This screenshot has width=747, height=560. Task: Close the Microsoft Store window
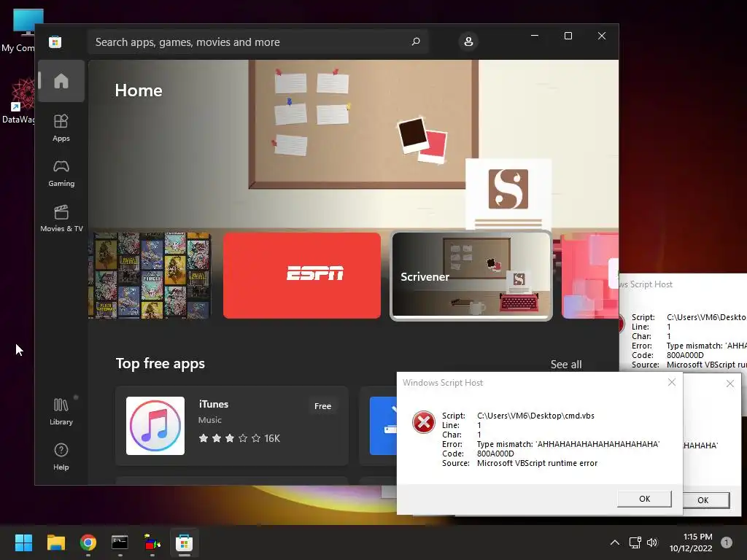[x=602, y=36]
